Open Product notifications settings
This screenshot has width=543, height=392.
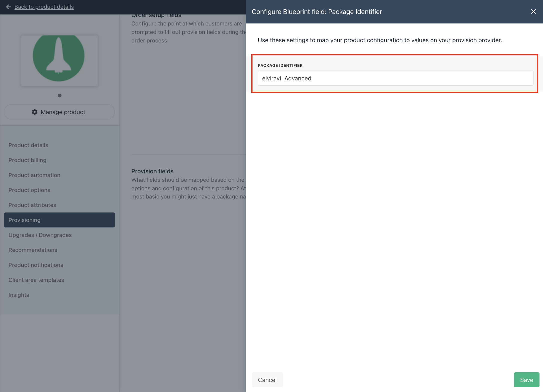(36, 265)
